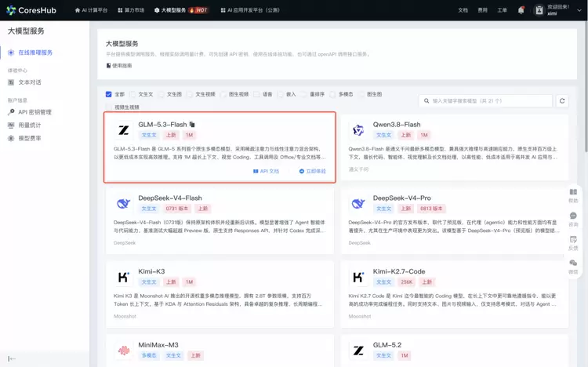Click the 用量统计 chart icon
The width and height of the screenshot is (588, 367).
tap(11, 125)
